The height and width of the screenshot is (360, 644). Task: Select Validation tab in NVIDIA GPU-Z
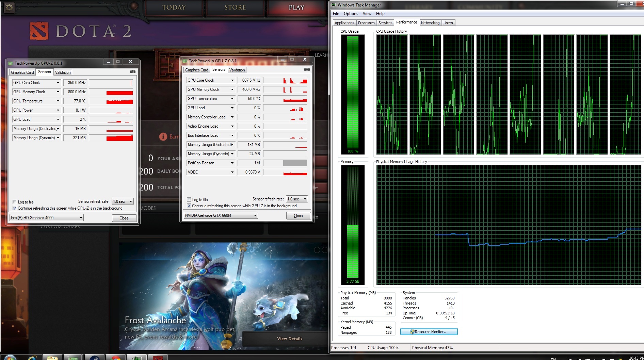tap(237, 70)
